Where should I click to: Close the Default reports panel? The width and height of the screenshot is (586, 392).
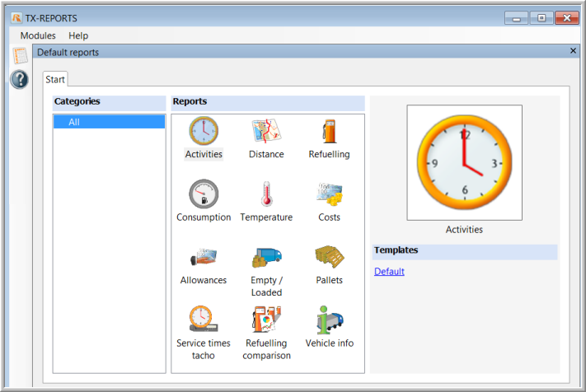point(573,51)
